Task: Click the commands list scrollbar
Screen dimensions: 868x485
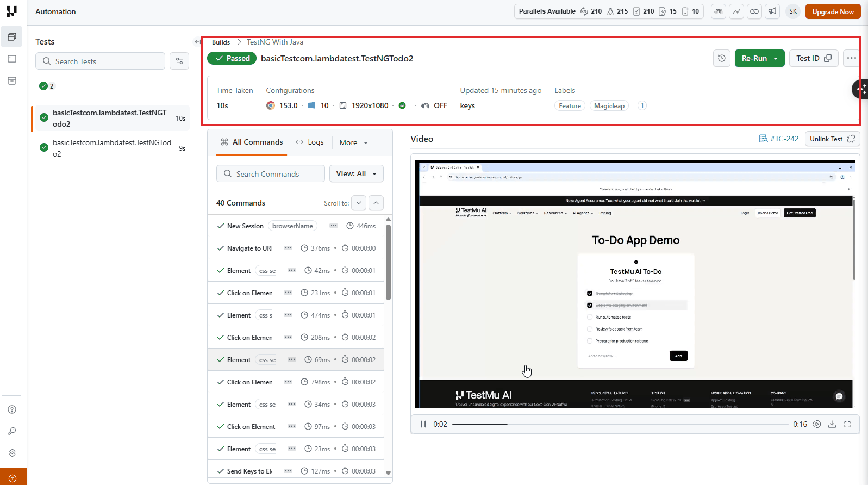Action: click(388, 262)
